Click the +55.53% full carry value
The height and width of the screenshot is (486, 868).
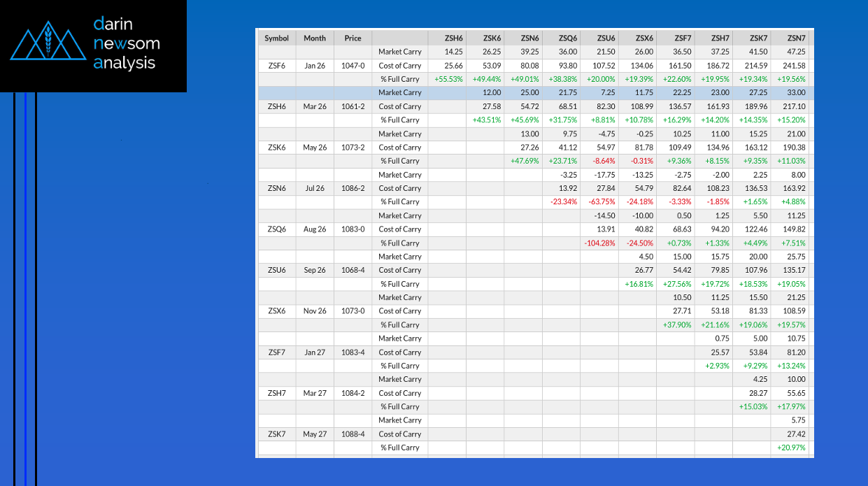448,79
